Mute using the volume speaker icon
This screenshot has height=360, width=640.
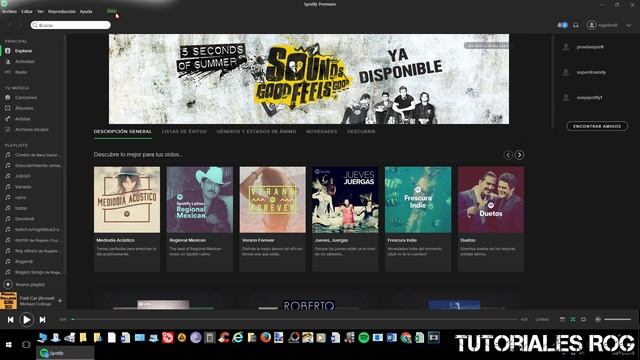(598, 319)
